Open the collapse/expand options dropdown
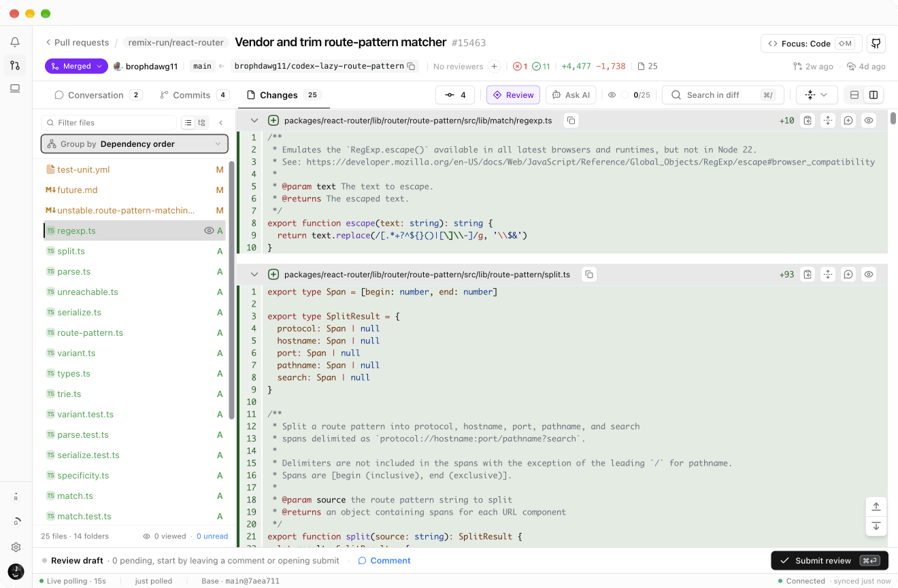This screenshot has height=588, width=898. [816, 95]
